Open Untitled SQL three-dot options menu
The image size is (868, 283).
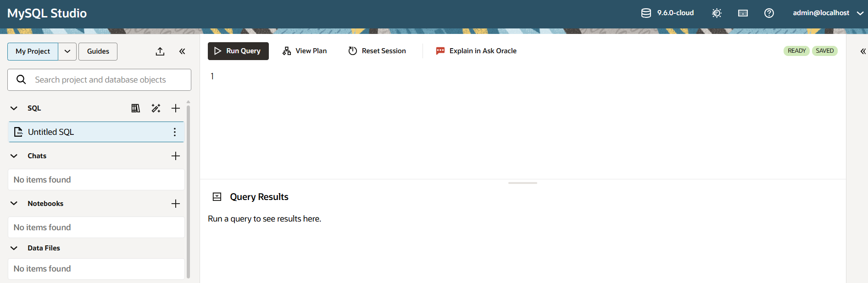click(x=175, y=132)
